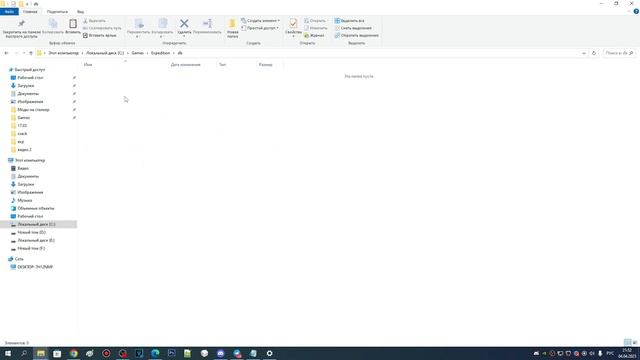640x360 pixels.
Task: Click the Вставить paste icon
Action: (73, 24)
